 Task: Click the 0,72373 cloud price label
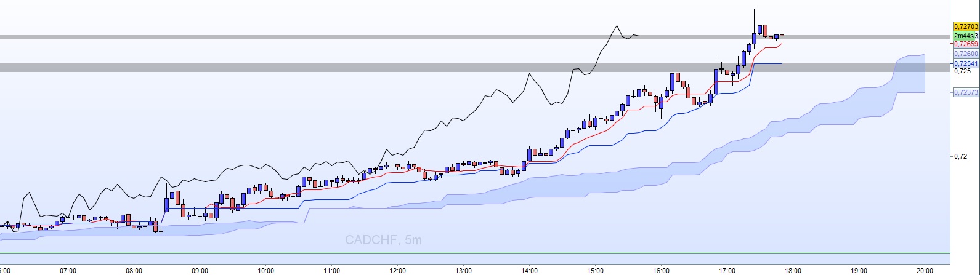[965, 92]
